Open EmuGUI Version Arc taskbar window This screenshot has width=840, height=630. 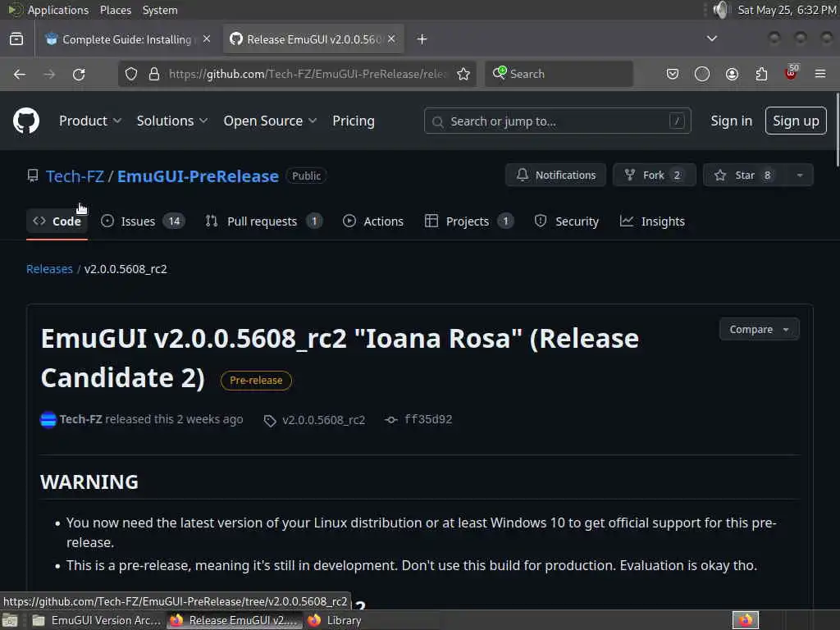(x=97, y=620)
